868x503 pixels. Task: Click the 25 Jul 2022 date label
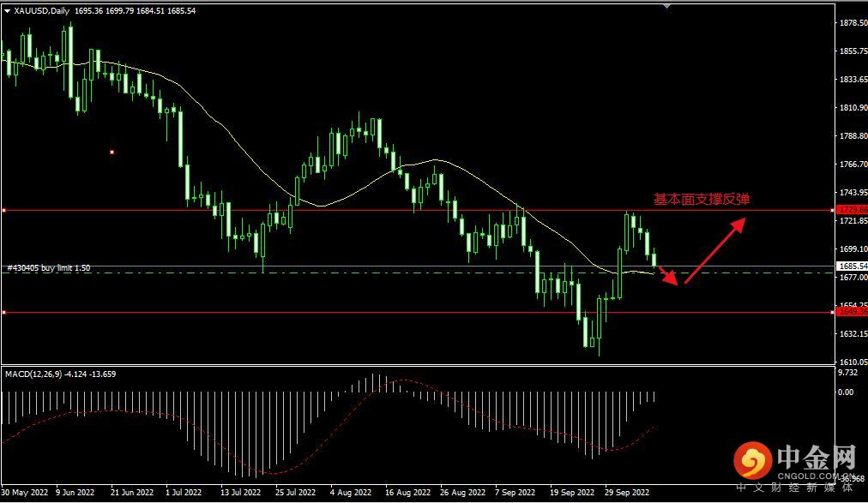295,493
